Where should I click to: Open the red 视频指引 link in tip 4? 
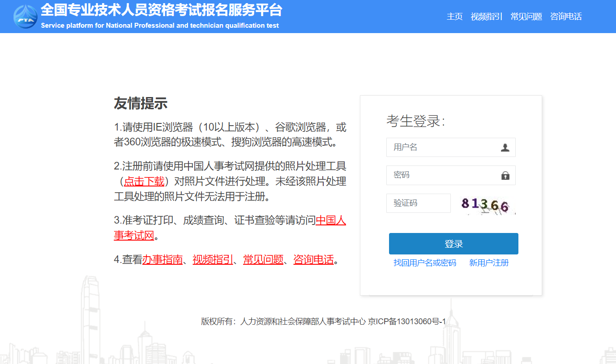pos(213,260)
